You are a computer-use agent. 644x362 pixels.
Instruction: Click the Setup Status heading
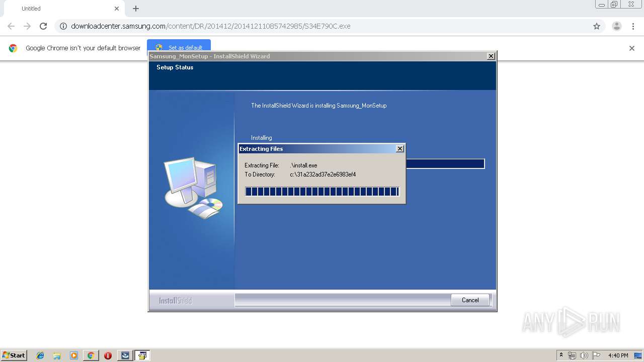tap(175, 67)
